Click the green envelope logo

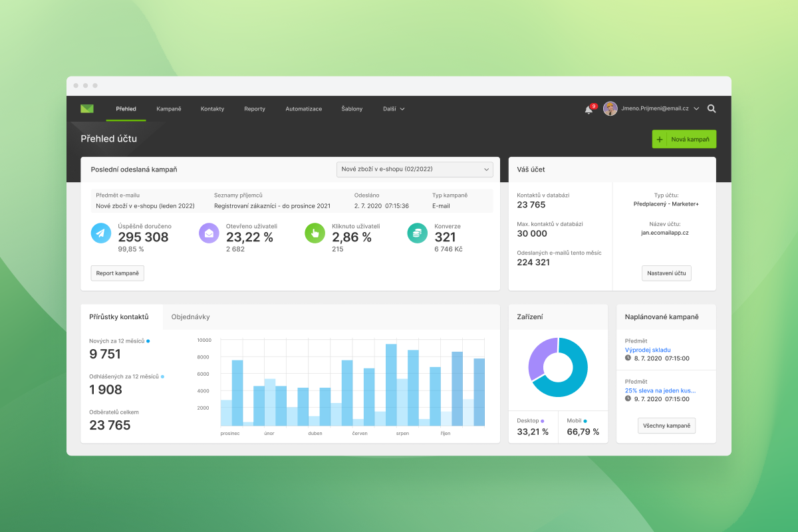pos(87,108)
